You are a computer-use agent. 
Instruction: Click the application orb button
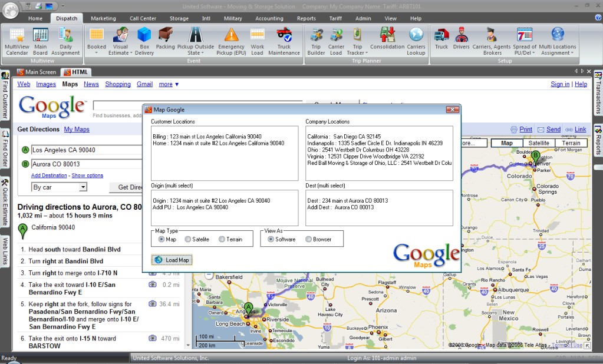click(11, 11)
